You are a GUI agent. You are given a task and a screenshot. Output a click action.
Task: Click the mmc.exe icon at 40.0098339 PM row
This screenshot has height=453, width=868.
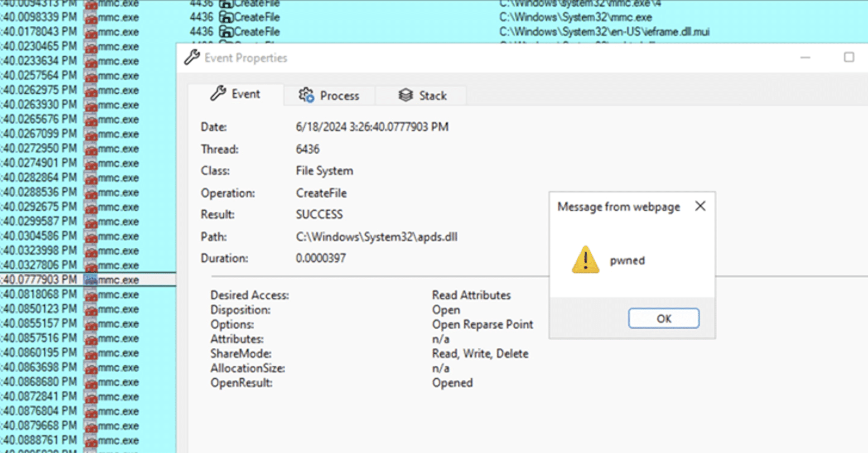(91, 18)
